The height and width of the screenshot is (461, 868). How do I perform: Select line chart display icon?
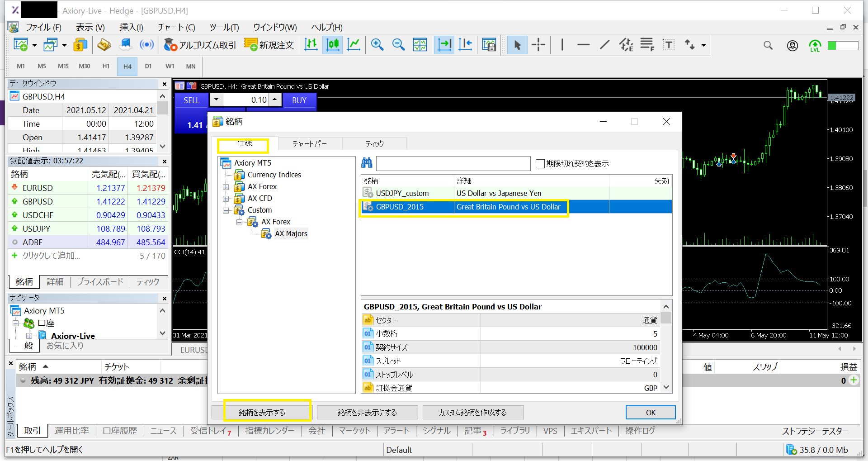click(354, 45)
